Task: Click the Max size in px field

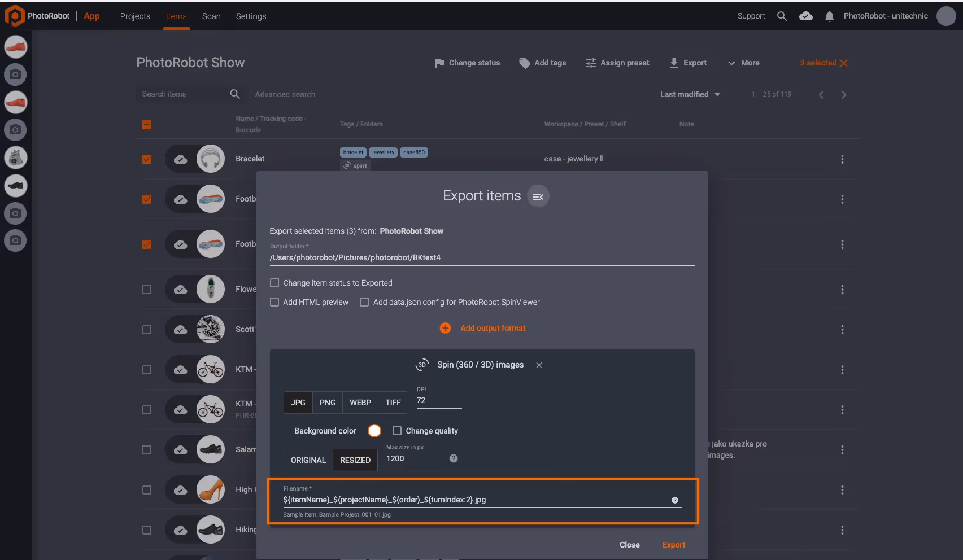Action: (x=414, y=458)
